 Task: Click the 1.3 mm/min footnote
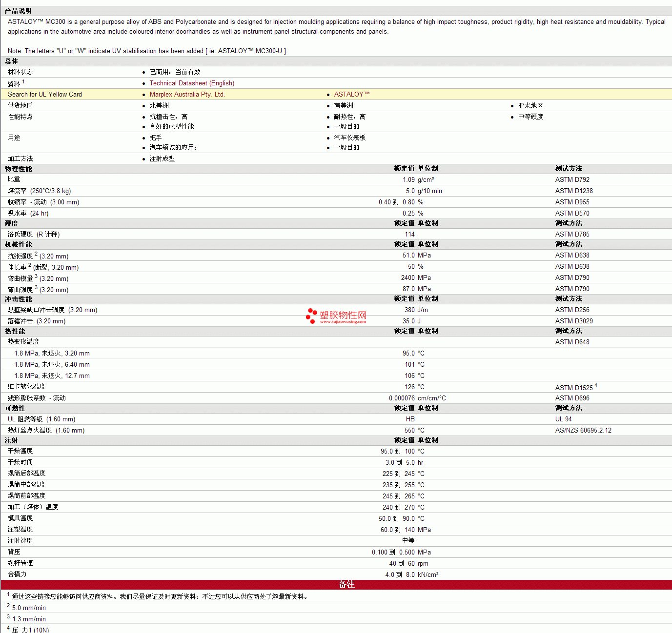coord(29,619)
